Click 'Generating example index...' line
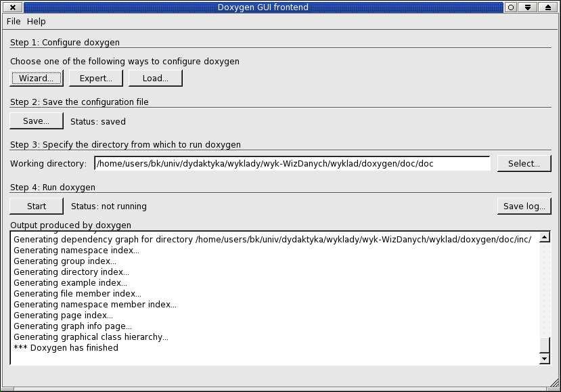The image size is (561, 392). pyautogui.click(x=70, y=283)
